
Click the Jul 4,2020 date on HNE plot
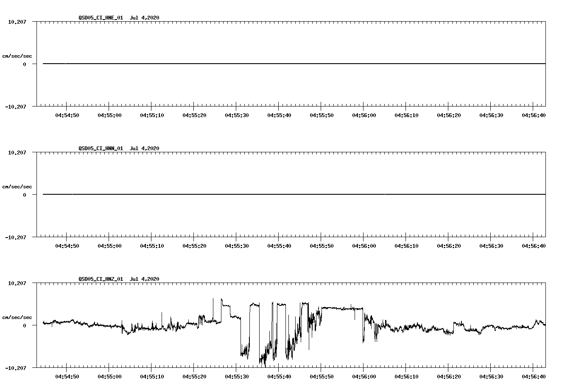click(145, 17)
